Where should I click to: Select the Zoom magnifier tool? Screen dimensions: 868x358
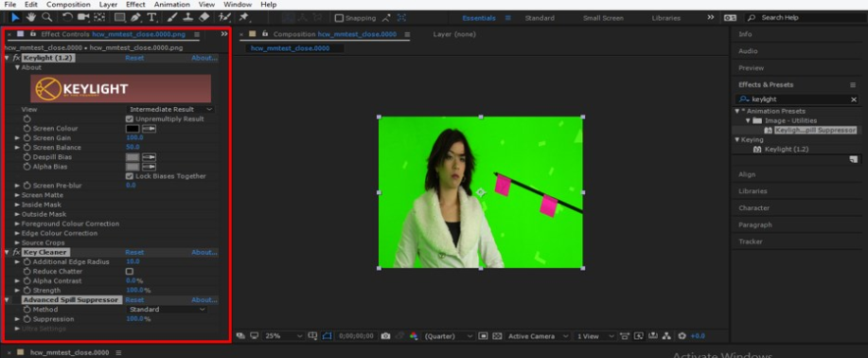(x=47, y=18)
